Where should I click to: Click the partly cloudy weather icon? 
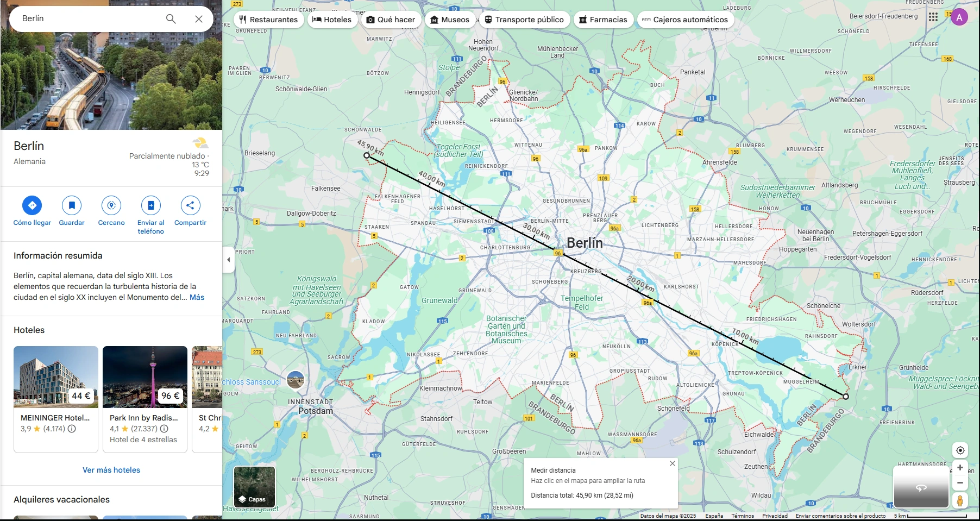(x=200, y=143)
